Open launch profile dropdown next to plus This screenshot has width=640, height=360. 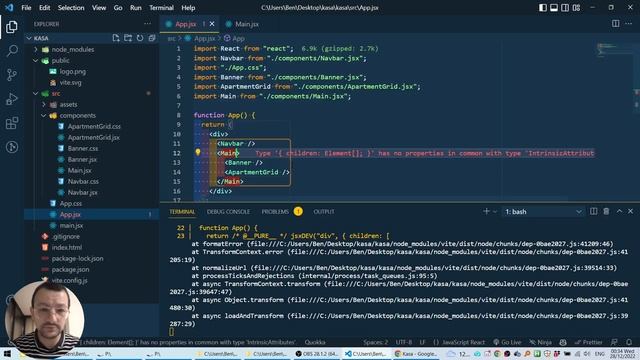[x=495, y=211]
